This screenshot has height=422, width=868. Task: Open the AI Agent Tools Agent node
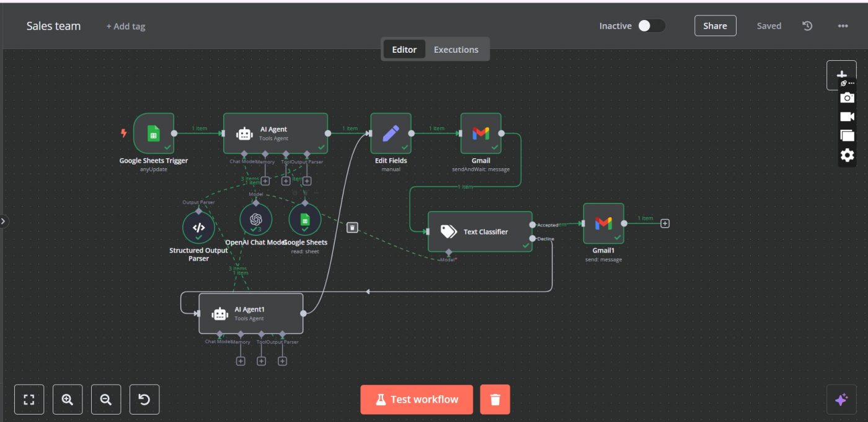[275, 133]
